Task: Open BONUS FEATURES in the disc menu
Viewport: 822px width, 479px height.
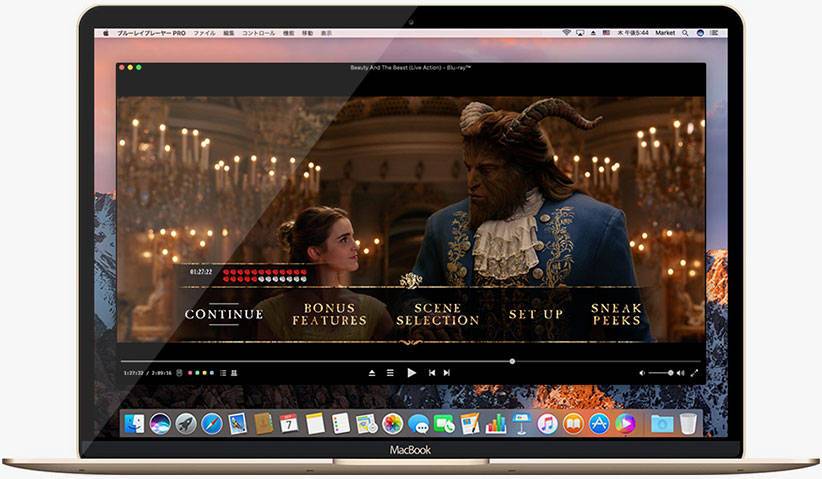Action: (x=329, y=314)
